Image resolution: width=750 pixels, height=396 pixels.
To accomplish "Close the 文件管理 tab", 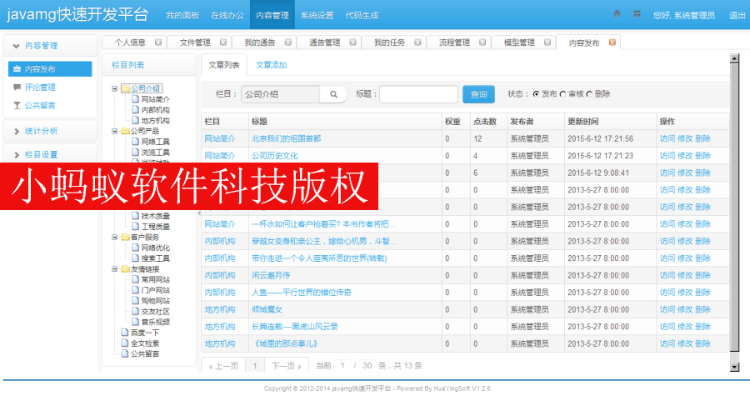I will pos(223,43).
